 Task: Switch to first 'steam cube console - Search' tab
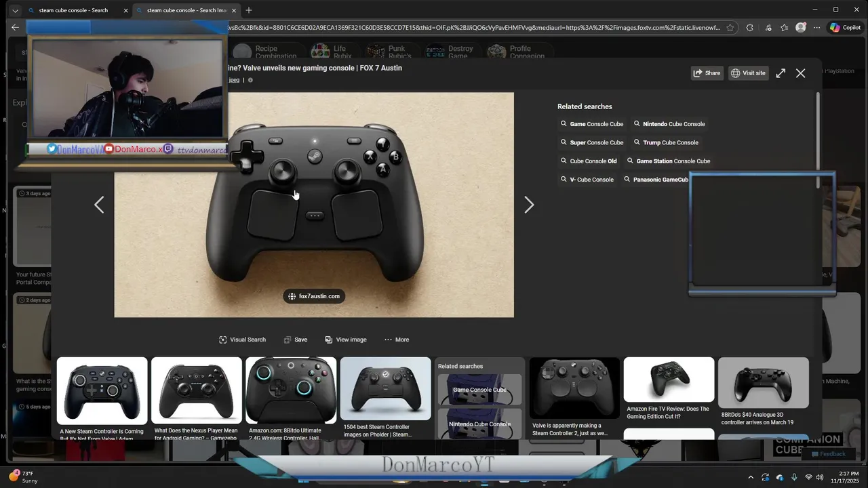73,10
